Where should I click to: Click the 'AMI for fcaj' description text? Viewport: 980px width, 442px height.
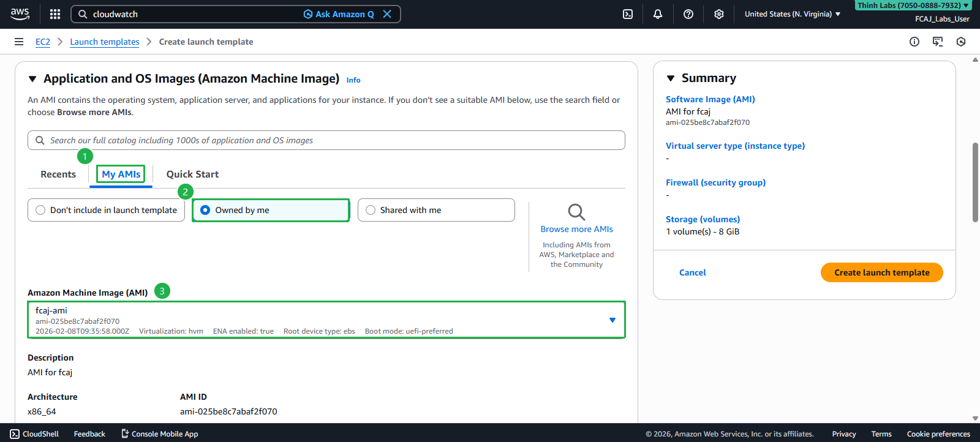[50, 372]
